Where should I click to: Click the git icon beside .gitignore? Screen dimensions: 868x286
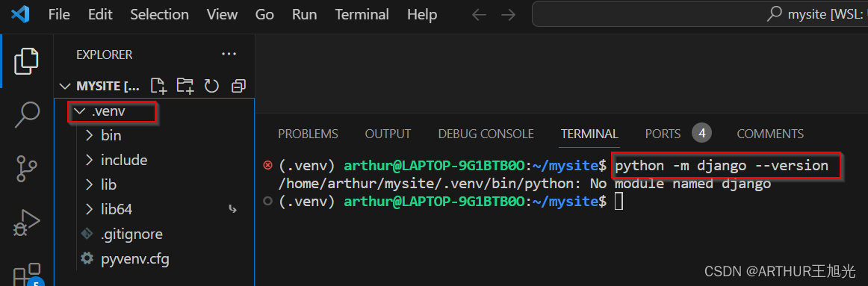[x=87, y=234]
